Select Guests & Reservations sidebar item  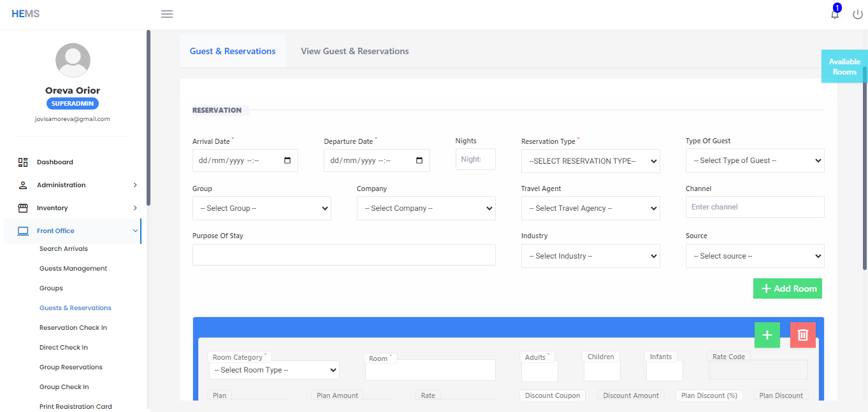click(75, 308)
